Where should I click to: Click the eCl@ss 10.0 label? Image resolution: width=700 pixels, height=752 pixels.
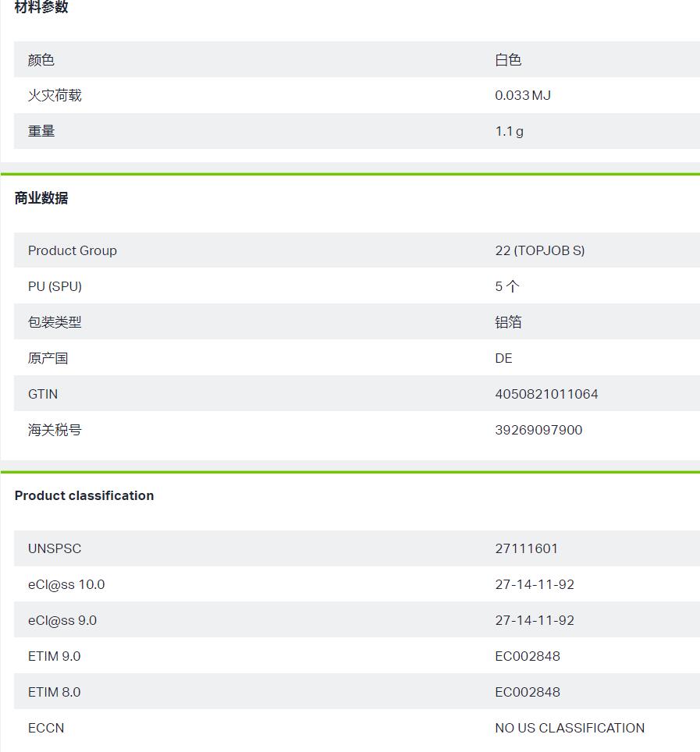pyautogui.click(x=66, y=584)
